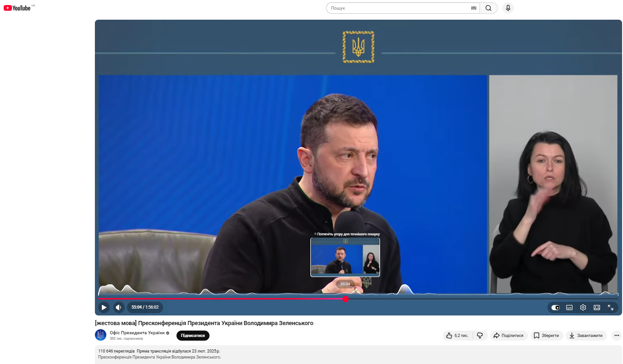623x364 pixels.
Task: Enable subtitles with the CC icon
Action: [569, 307]
